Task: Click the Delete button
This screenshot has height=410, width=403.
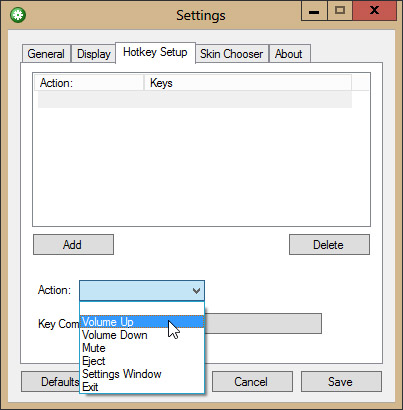Action: pyautogui.click(x=329, y=245)
